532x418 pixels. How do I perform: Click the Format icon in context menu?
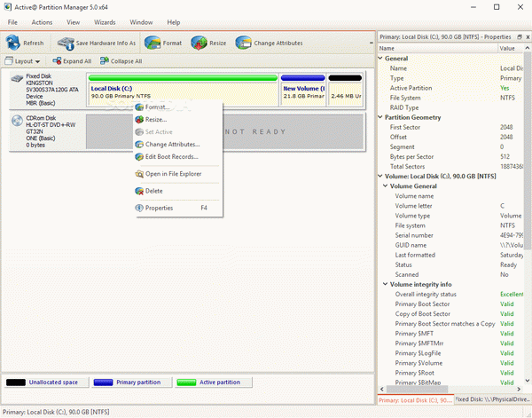coord(139,107)
